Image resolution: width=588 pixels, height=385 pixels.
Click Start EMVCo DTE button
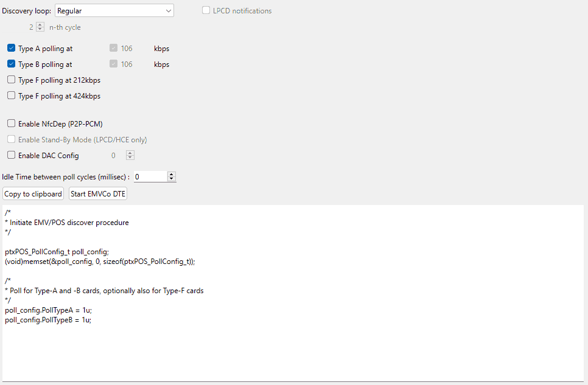(98, 194)
